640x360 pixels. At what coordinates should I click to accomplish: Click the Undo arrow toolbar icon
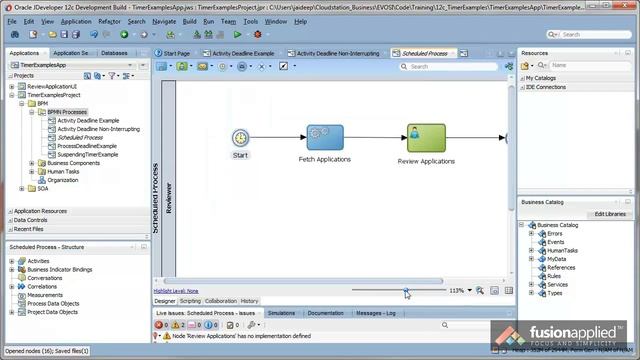point(94,35)
